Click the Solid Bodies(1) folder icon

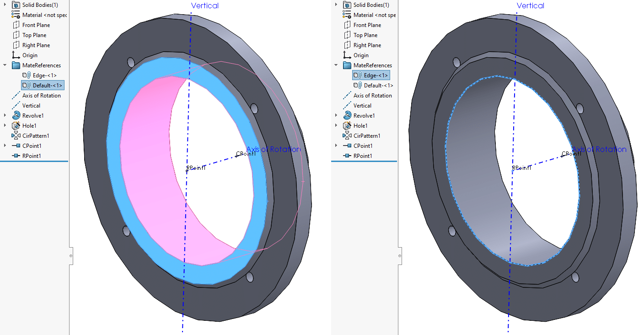tap(15, 5)
